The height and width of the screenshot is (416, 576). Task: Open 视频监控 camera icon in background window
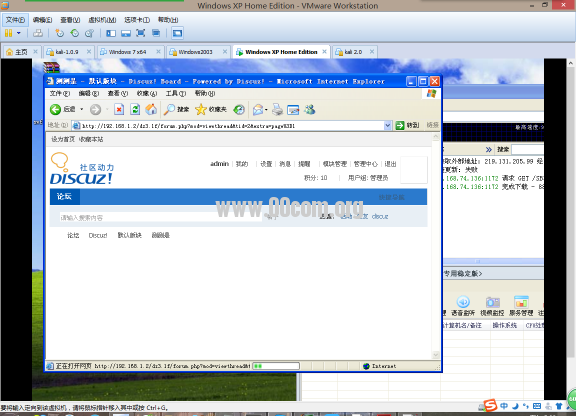tap(492, 306)
